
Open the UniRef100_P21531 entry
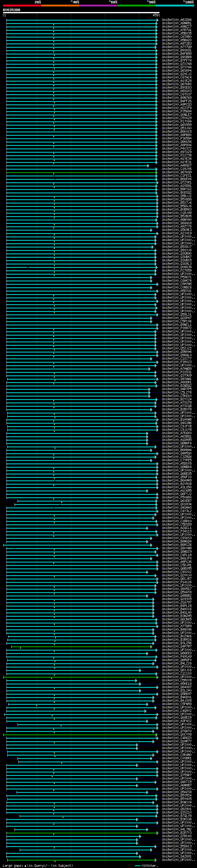click(177, 372)
